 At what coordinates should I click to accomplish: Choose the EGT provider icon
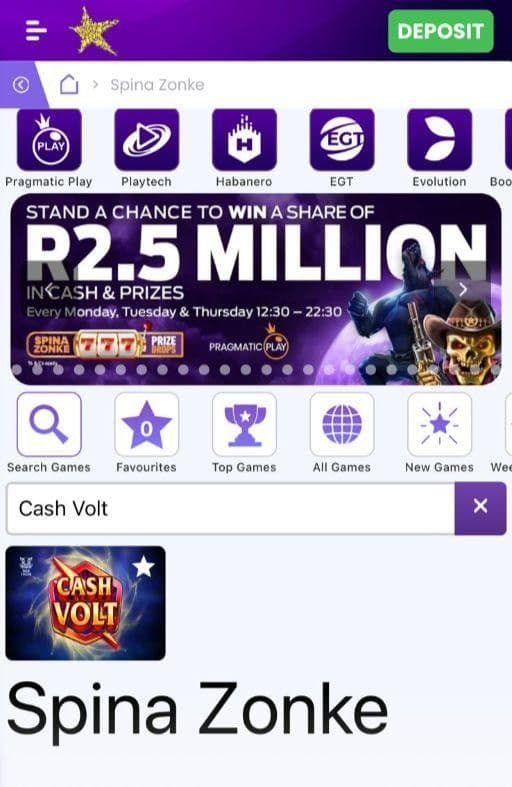click(342, 140)
